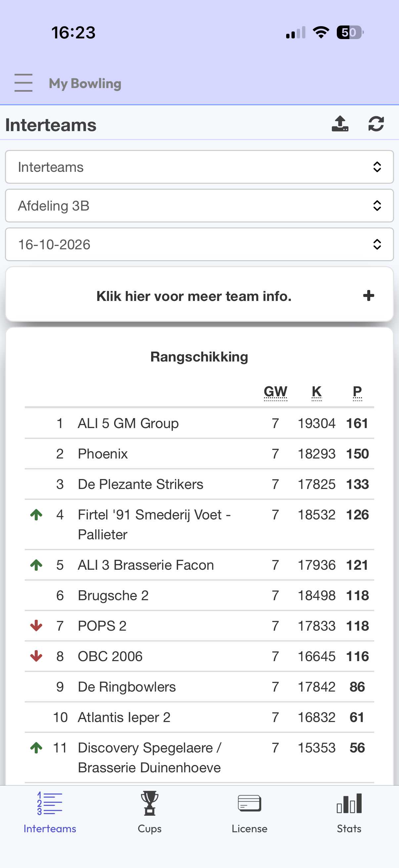
Task: Open the 16-10-2026 date dropdown
Action: pyautogui.click(x=199, y=244)
